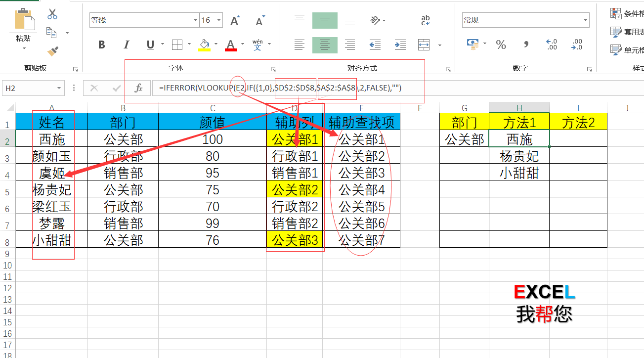
Task: Click the merge and center icon
Action: click(424, 45)
